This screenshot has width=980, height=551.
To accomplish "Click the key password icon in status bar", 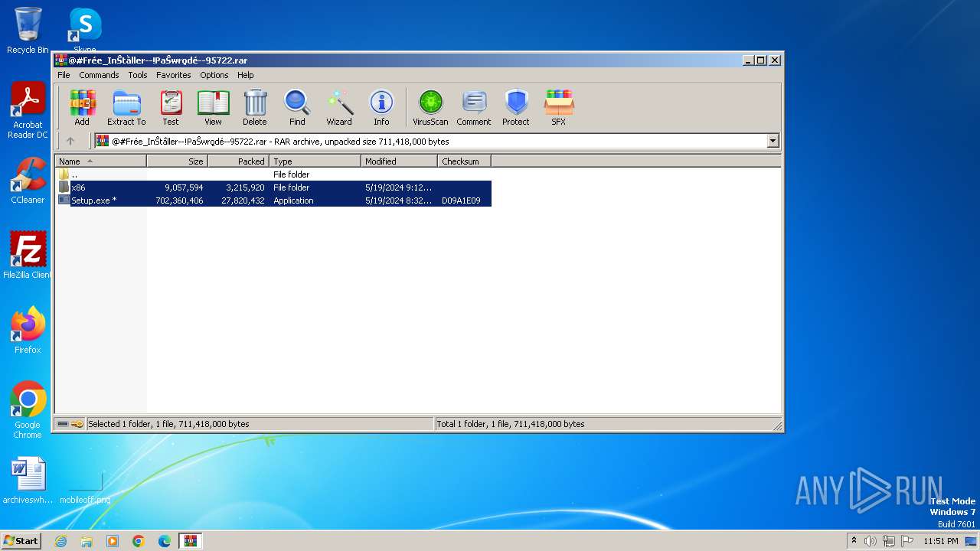I will pos(77,424).
